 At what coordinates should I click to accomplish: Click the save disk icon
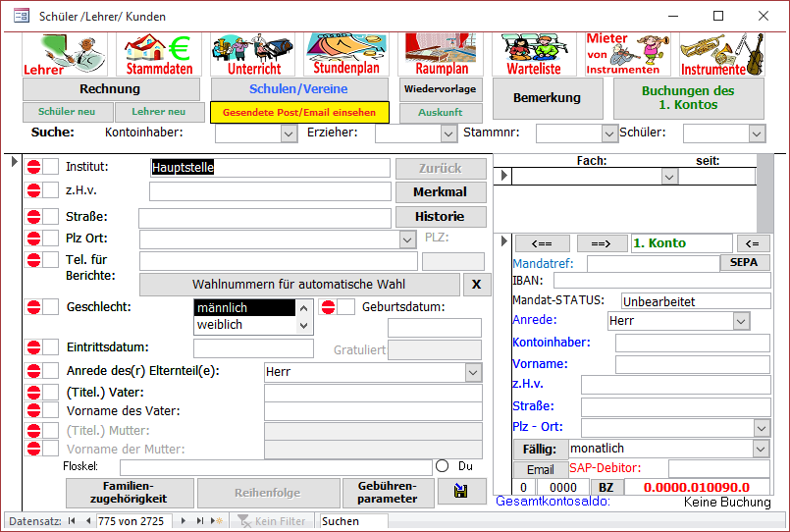(x=461, y=492)
